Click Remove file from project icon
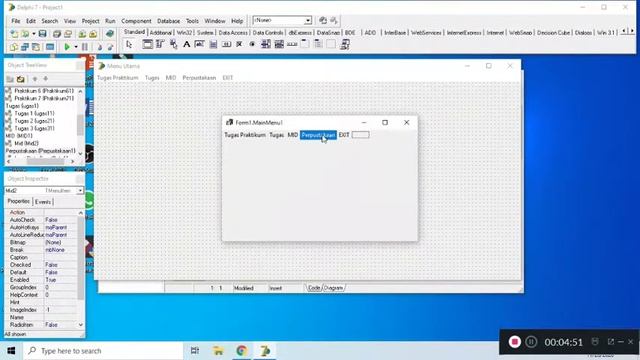640x360 pixels. [x=93, y=34]
